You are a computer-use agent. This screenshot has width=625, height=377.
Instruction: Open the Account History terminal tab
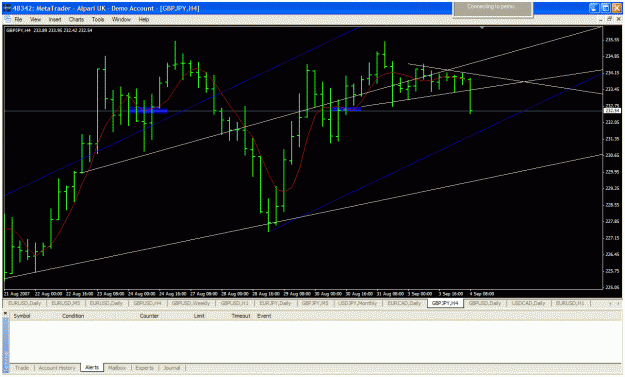tap(57, 368)
